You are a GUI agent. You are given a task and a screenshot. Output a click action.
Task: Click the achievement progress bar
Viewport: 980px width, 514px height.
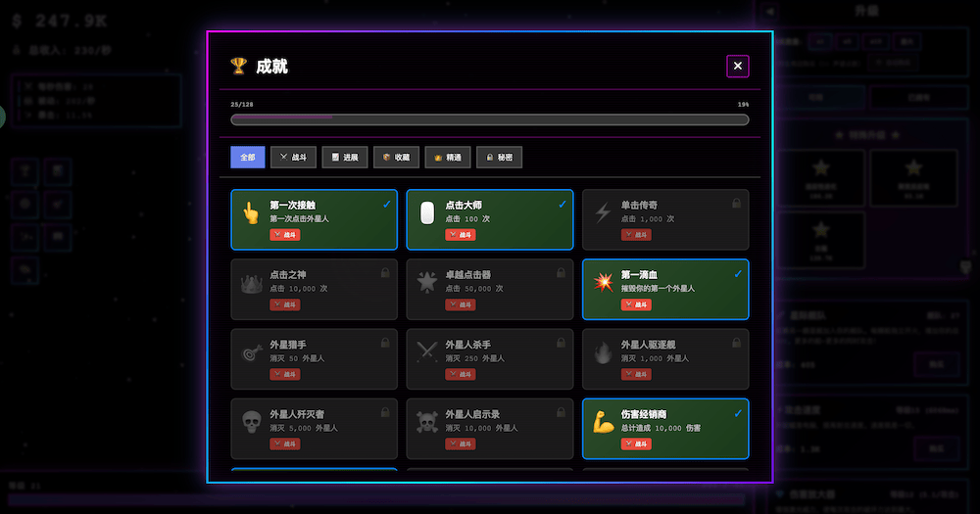[489, 119]
